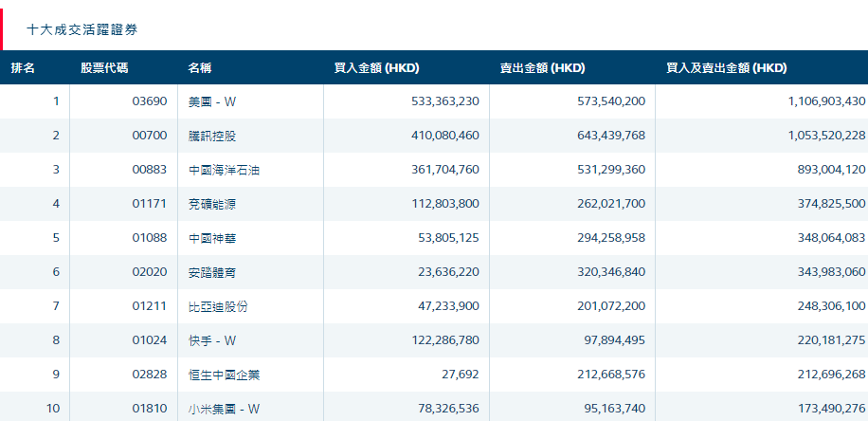Image resolution: width=868 pixels, height=421 pixels.
Task: Click stock name 中國神華
Action: (x=212, y=238)
